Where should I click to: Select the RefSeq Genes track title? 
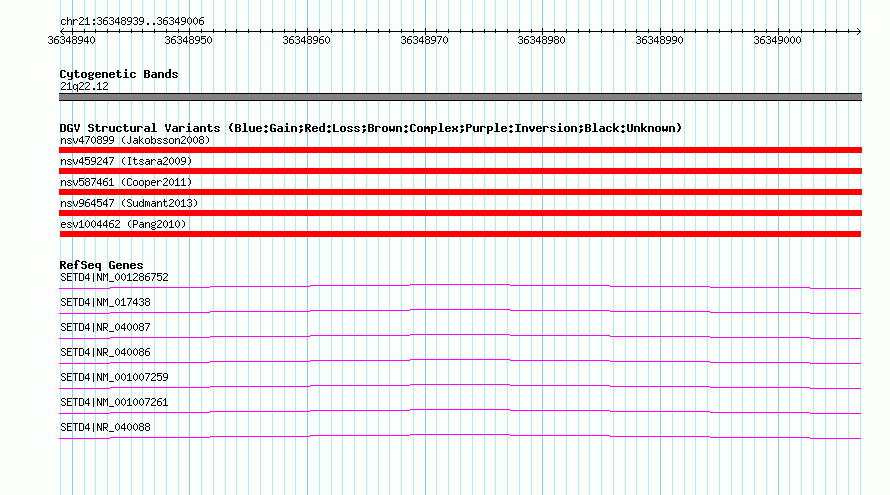(101, 265)
